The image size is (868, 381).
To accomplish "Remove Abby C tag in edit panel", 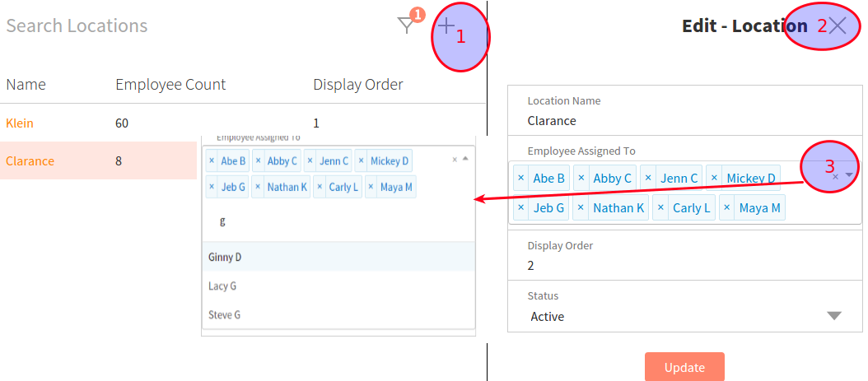I will tap(581, 178).
